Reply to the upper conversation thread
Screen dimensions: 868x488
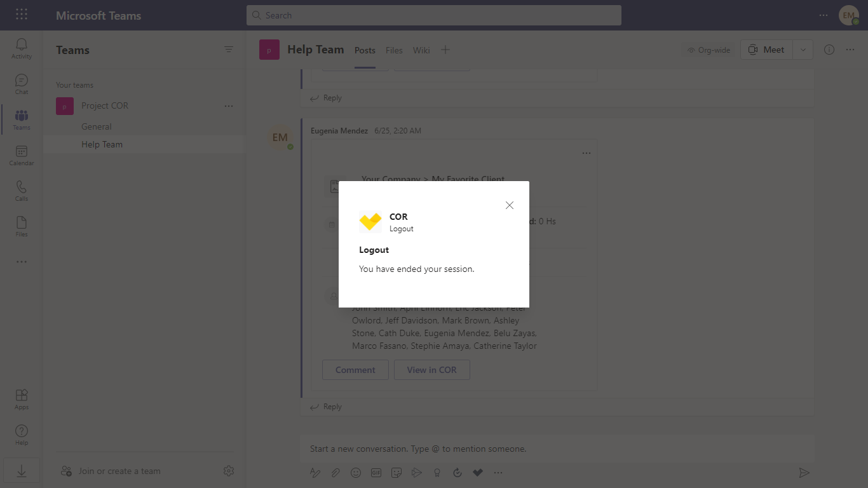coord(326,98)
